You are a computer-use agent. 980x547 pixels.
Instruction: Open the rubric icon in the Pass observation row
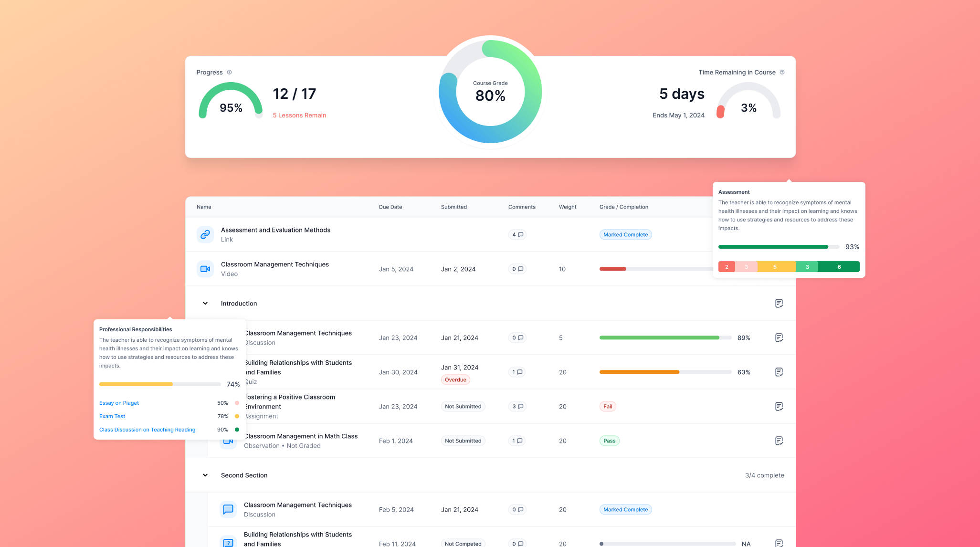[x=779, y=441]
